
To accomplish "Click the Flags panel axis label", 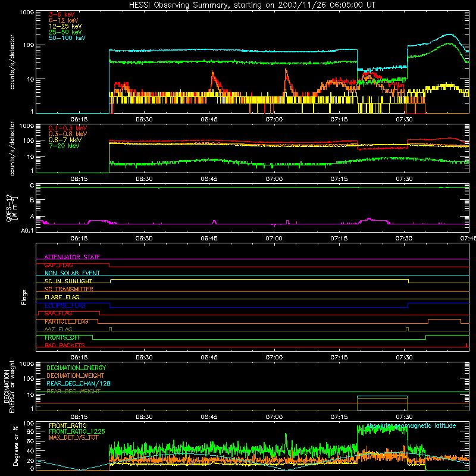I will [x=24, y=297].
